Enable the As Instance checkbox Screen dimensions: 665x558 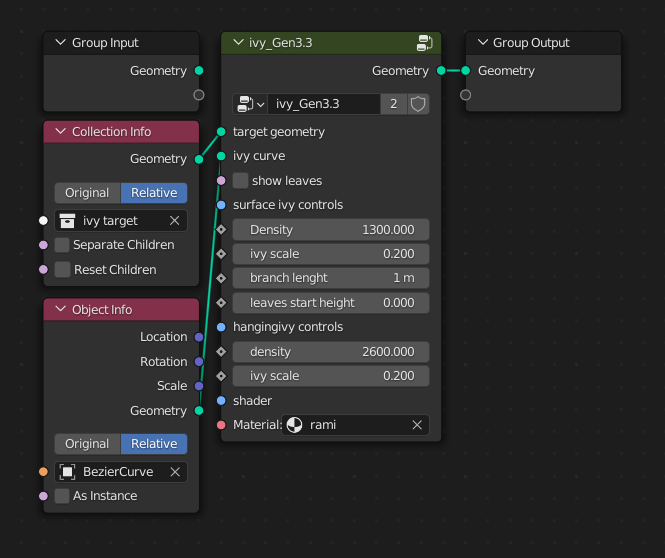[62, 496]
